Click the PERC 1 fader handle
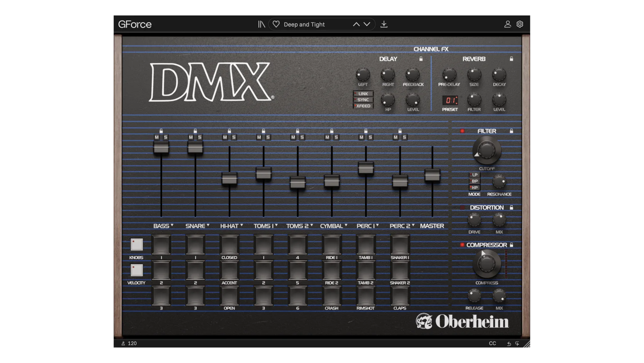The height and width of the screenshot is (363, 644). click(366, 168)
